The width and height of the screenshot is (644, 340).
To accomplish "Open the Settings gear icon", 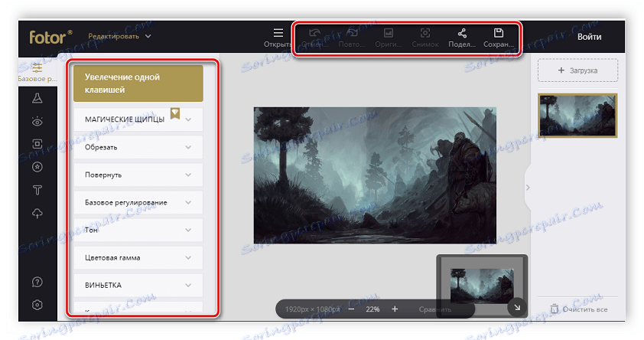I will click(x=37, y=305).
